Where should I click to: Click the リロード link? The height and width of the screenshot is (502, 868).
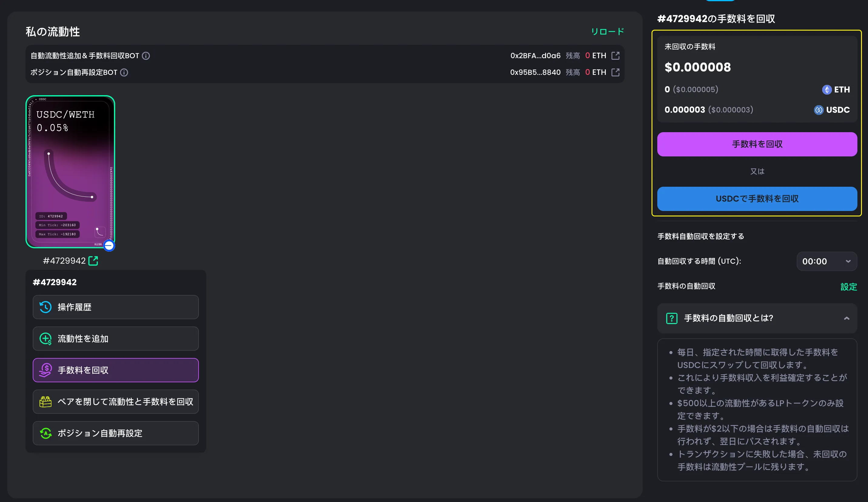pyautogui.click(x=608, y=32)
